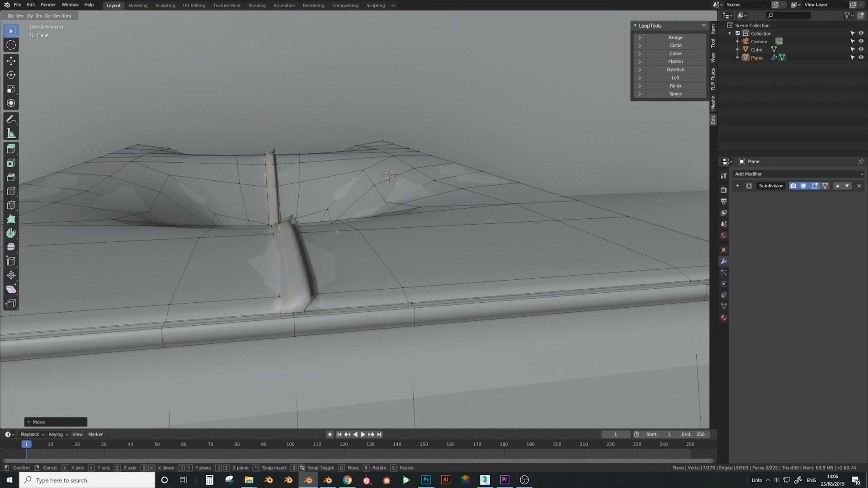
Task: Toggle Subdivision modifier edit mode display
Action: coord(814,186)
